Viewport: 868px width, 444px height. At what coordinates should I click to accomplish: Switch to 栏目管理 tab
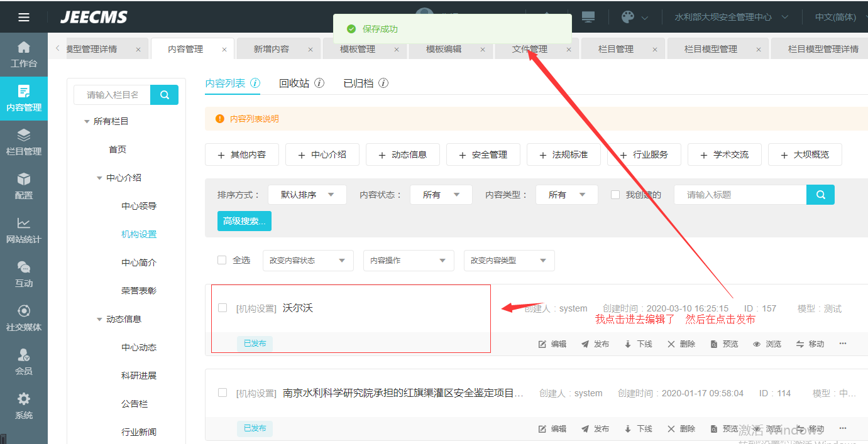point(616,49)
